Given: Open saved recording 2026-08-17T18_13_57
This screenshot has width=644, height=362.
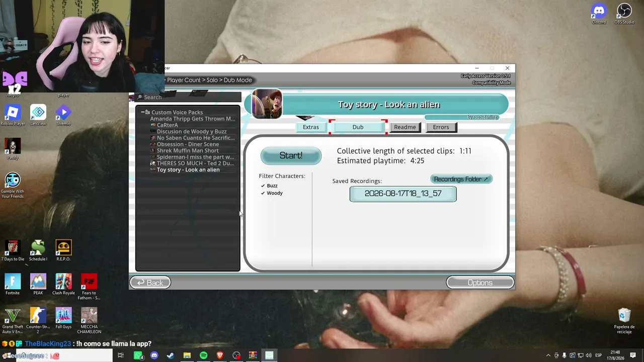Looking at the screenshot, I should (403, 194).
